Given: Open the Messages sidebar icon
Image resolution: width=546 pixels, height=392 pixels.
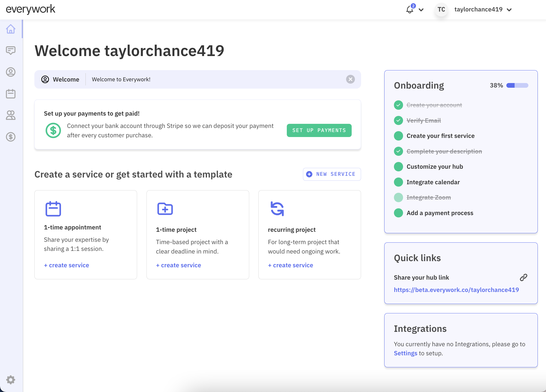Looking at the screenshot, I should click(11, 50).
